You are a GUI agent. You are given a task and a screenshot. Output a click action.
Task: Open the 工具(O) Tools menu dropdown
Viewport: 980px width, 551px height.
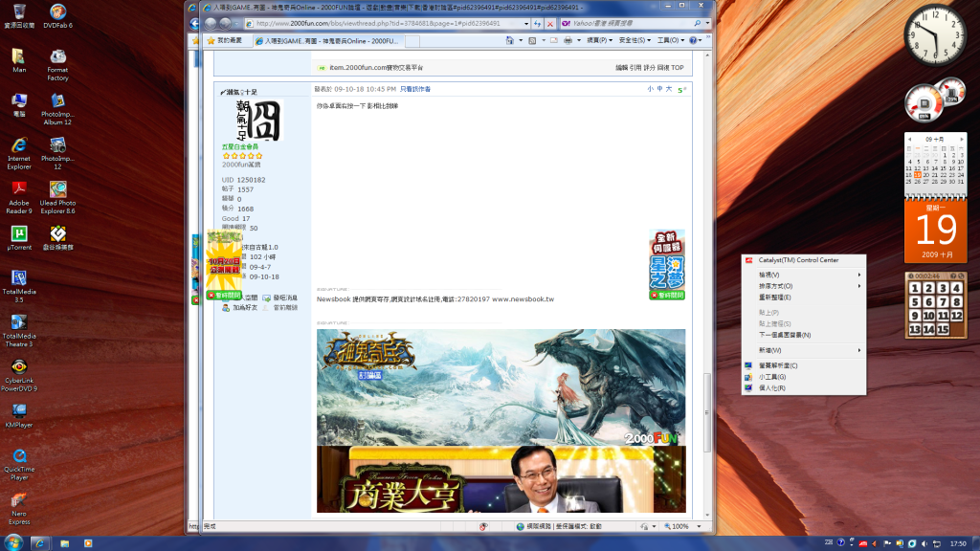click(670, 40)
